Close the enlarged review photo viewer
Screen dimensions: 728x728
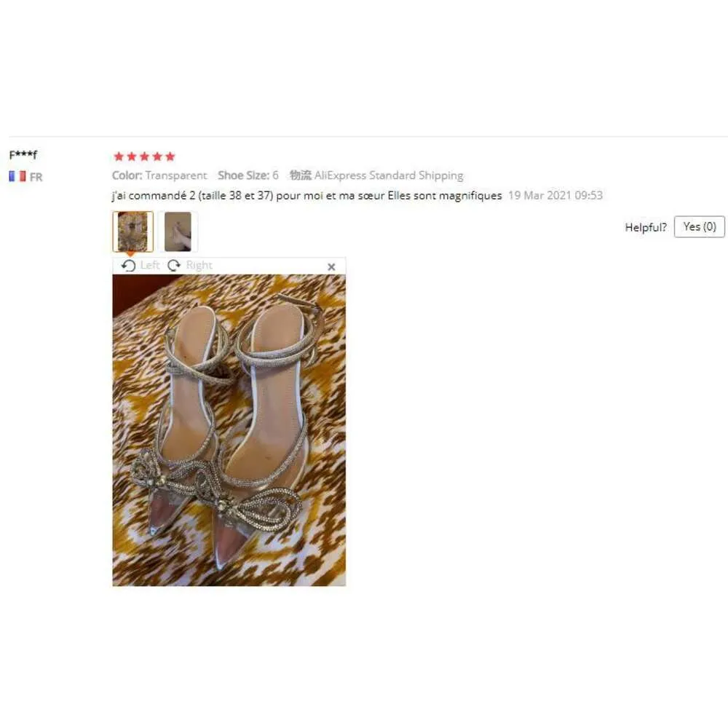point(331,267)
